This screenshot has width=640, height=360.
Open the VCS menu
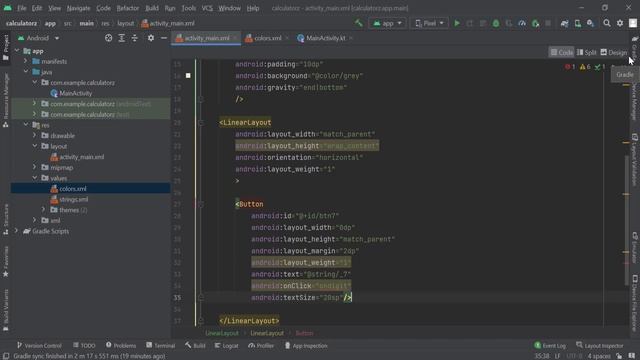[207, 8]
